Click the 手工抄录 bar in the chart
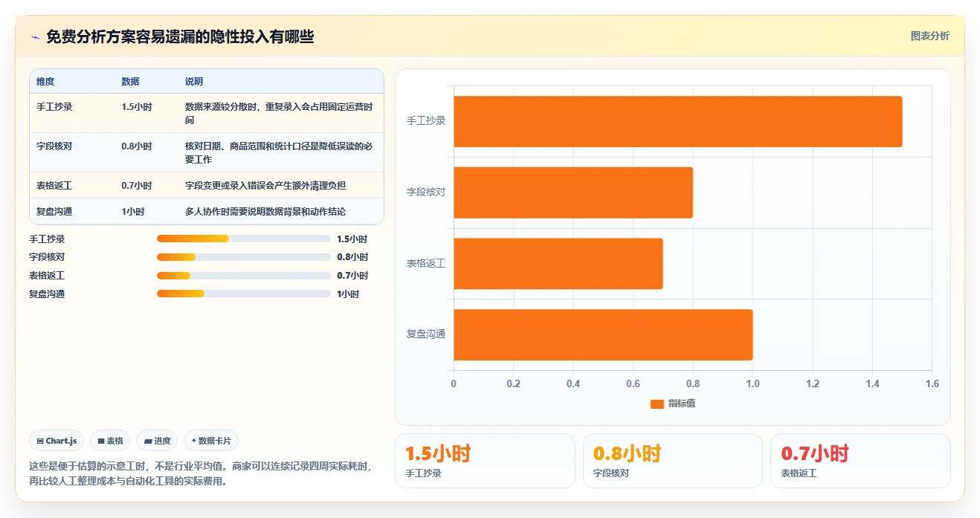The width and height of the screenshot is (980, 518). pyautogui.click(x=677, y=121)
